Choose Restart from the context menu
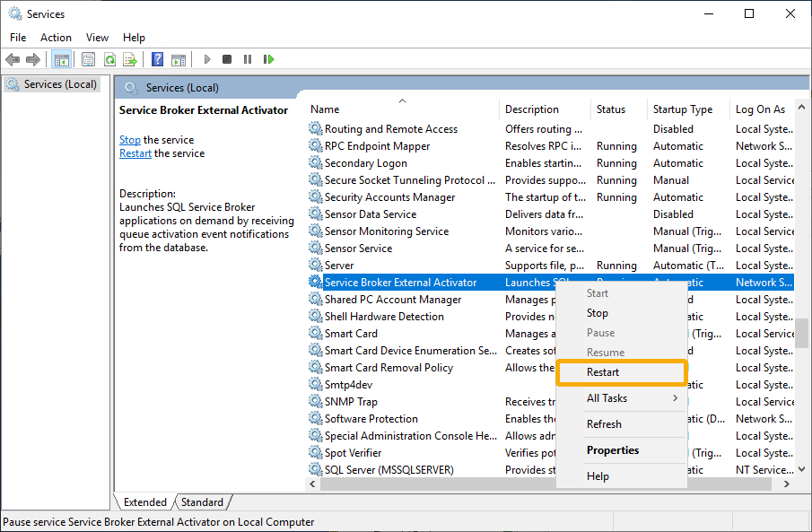This screenshot has width=812, height=532. pos(622,372)
